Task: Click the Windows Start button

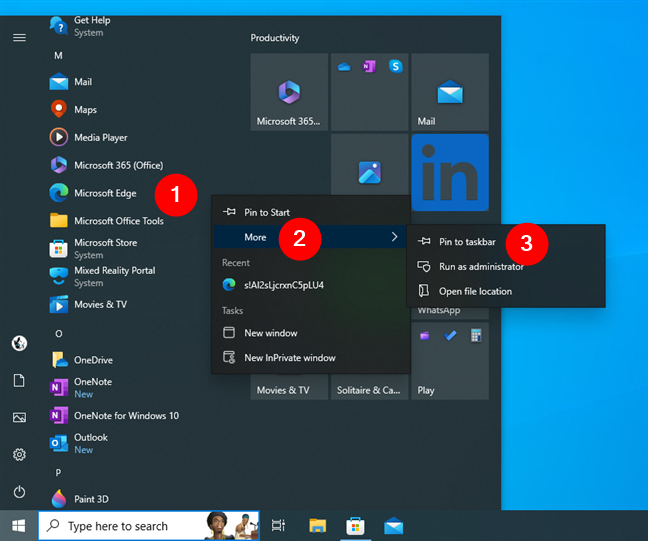Action: coord(18,526)
